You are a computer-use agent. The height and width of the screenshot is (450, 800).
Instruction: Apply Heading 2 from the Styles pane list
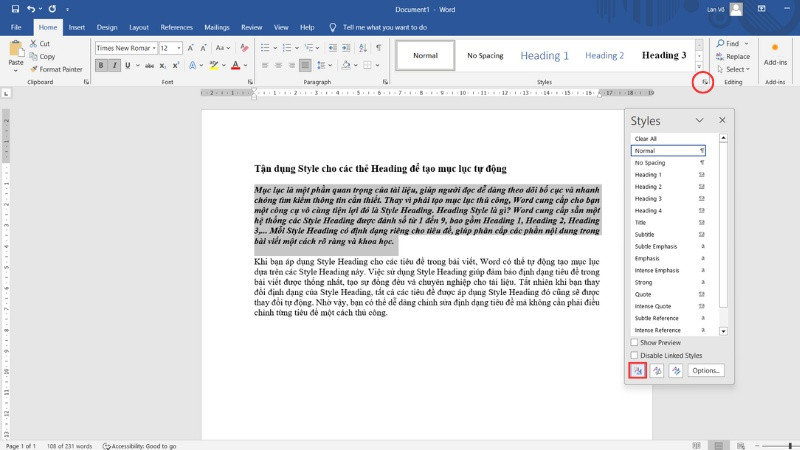click(648, 186)
